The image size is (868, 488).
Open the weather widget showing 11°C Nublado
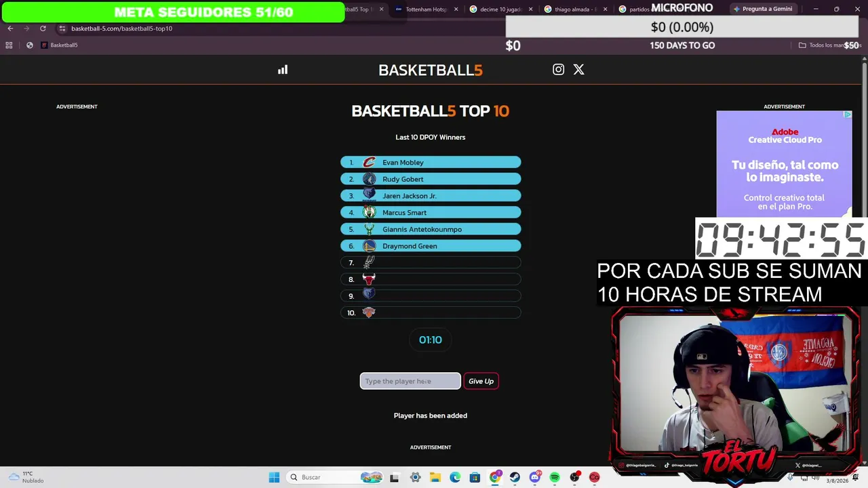pyautogui.click(x=25, y=477)
